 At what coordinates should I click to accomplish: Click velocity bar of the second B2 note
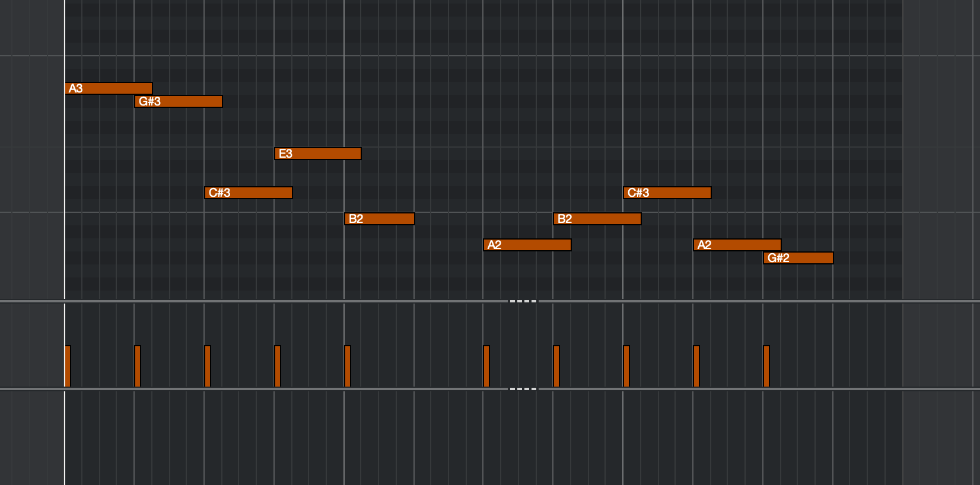[556, 366]
